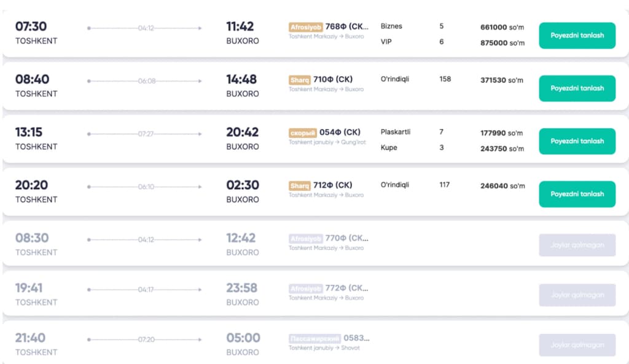This screenshot has width=629, height=364.
Task: Select the Biznes class row
Action: click(391, 26)
